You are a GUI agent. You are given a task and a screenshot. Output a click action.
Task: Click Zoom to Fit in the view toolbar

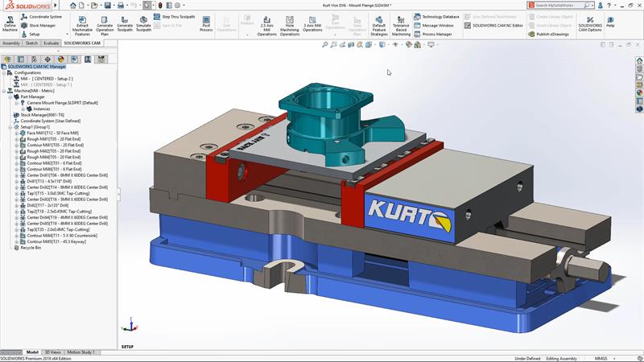tap(324, 44)
